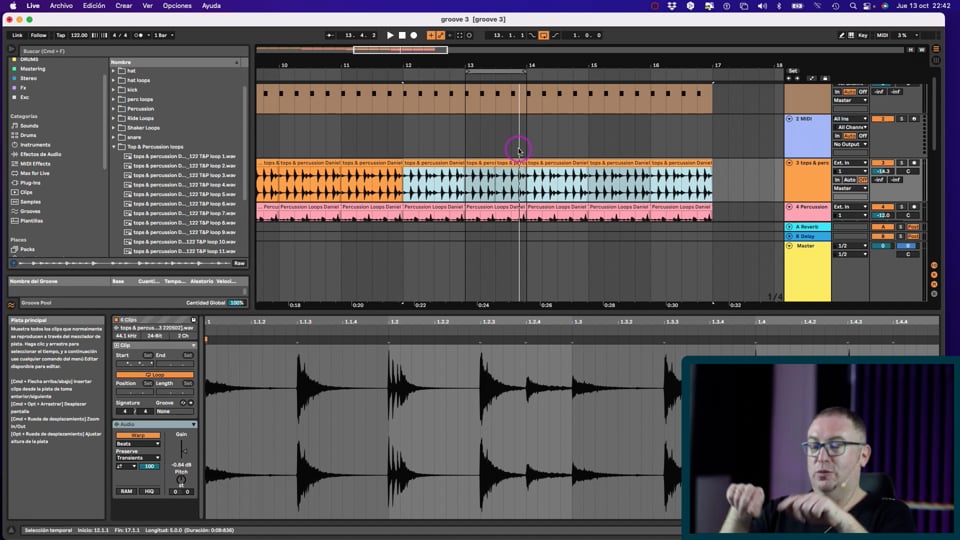Toggle the Follow button in transport bar
960x540 pixels.
click(x=39, y=36)
